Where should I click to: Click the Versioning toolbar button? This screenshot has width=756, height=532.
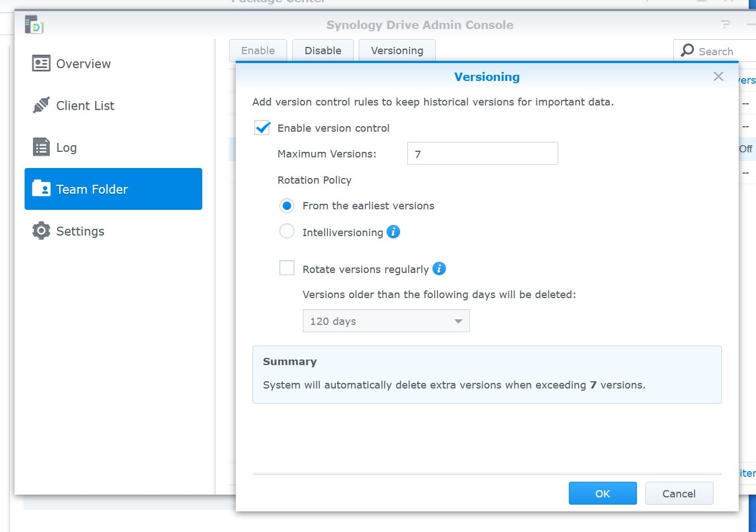click(397, 50)
